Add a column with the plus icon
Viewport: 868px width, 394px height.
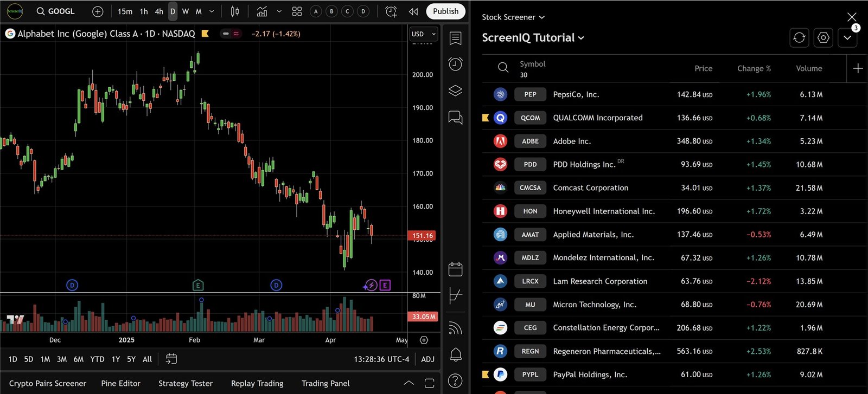point(858,68)
